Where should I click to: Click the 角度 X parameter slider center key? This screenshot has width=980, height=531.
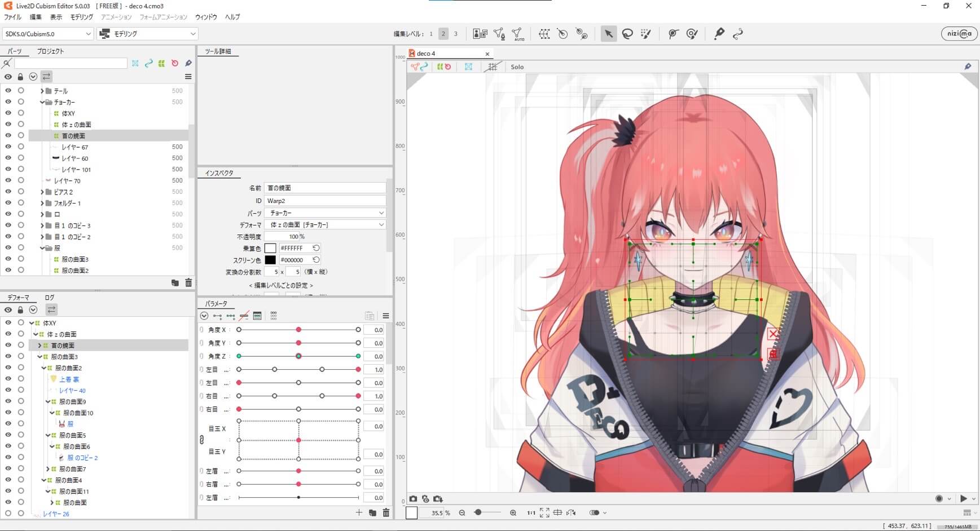point(298,330)
